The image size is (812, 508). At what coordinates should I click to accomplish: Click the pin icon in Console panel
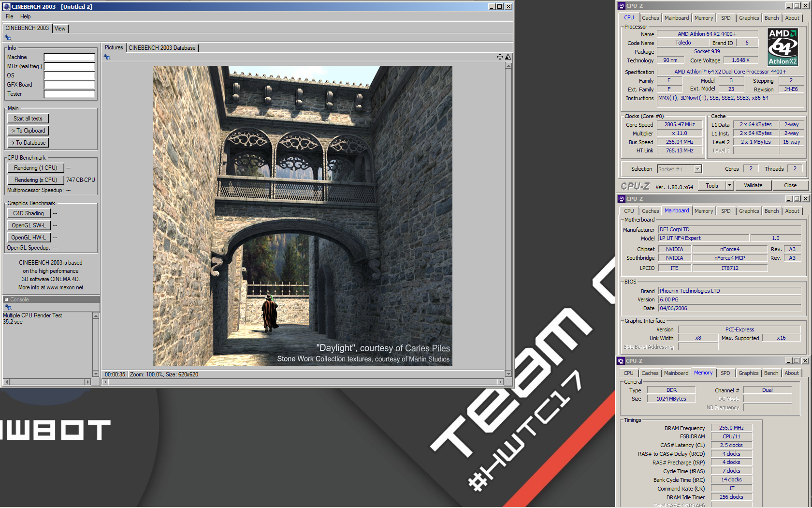coord(8,307)
